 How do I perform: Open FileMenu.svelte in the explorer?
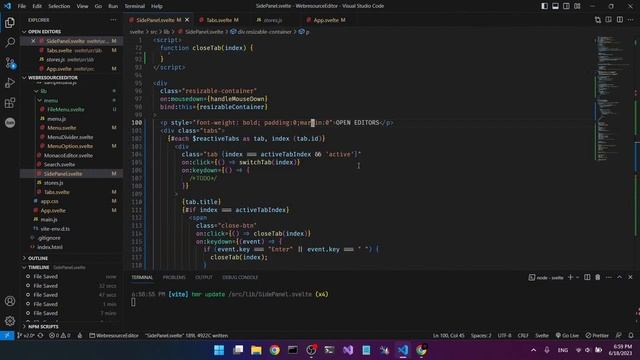66,109
